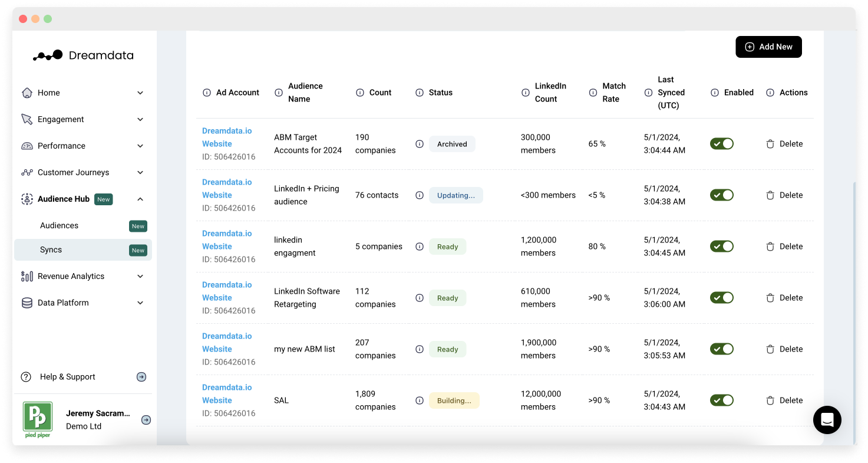Toggle Enabled for LinkedIn + Pricing audience
This screenshot has width=868, height=463.
(722, 195)
